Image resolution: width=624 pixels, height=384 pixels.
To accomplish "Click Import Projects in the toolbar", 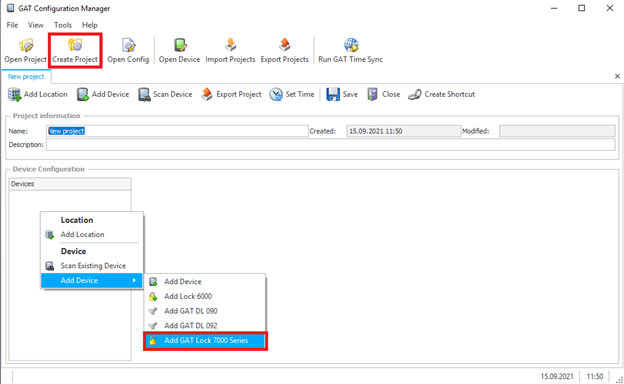I will click(x=230, y=51).
